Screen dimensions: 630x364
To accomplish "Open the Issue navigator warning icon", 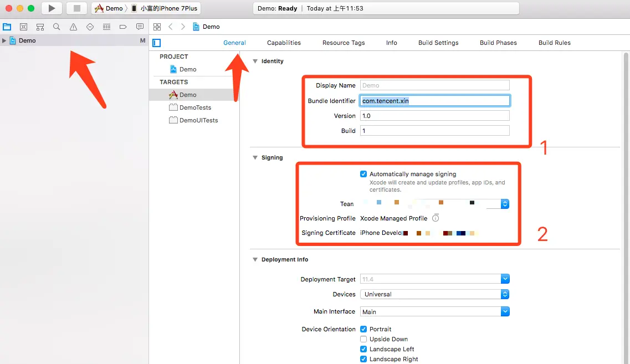I will coord(73,27).
